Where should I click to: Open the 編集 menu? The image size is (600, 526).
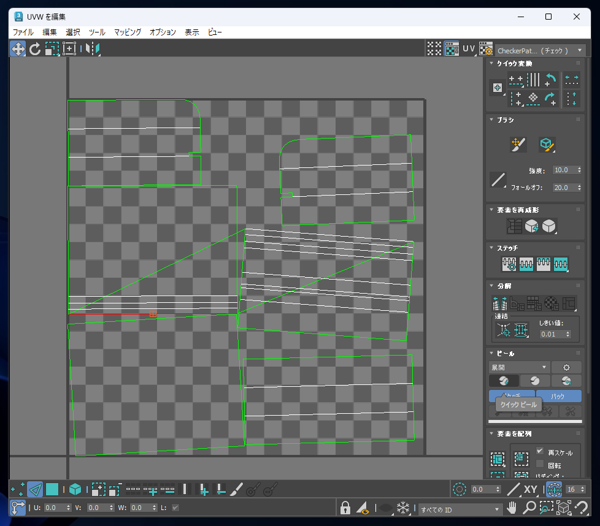click(49, 32)
